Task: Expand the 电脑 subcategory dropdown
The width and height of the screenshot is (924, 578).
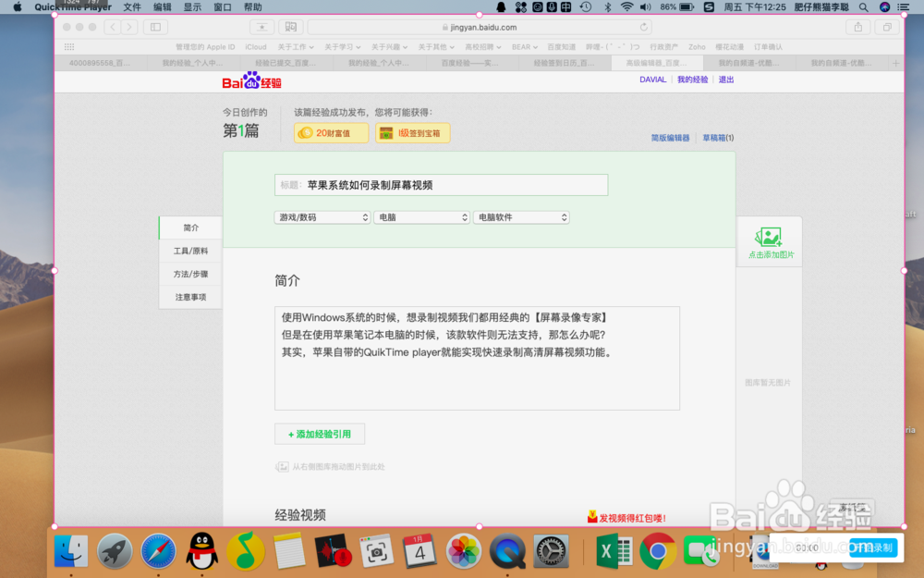Action: point(421,216)
